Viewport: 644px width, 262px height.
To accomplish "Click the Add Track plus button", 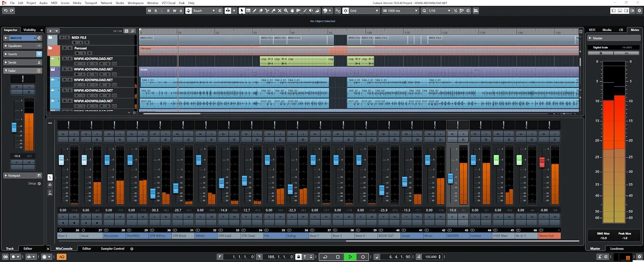I will point(50,31).
